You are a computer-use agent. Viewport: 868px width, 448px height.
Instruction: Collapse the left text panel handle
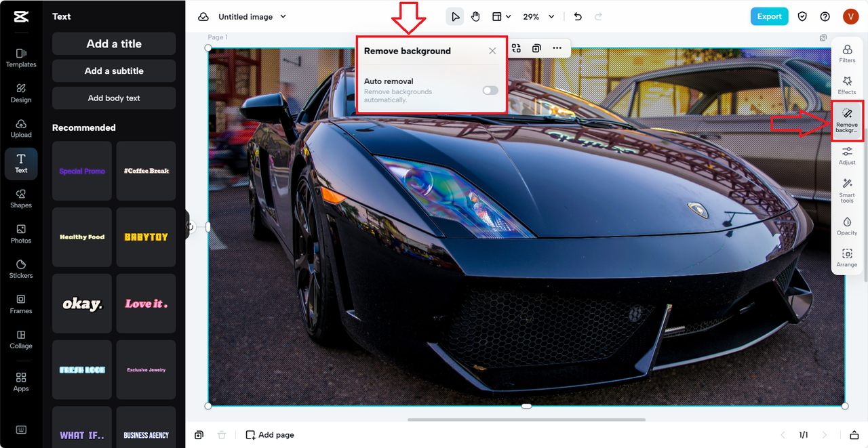[188, 226]
